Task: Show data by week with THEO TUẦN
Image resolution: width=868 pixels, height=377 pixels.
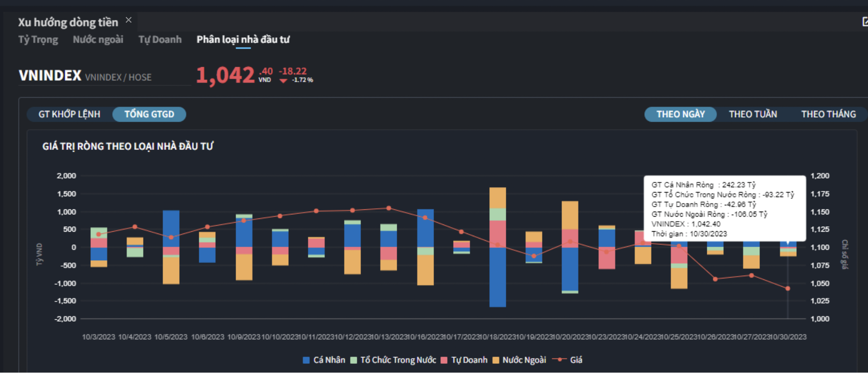Action: (x=753, y=114)
